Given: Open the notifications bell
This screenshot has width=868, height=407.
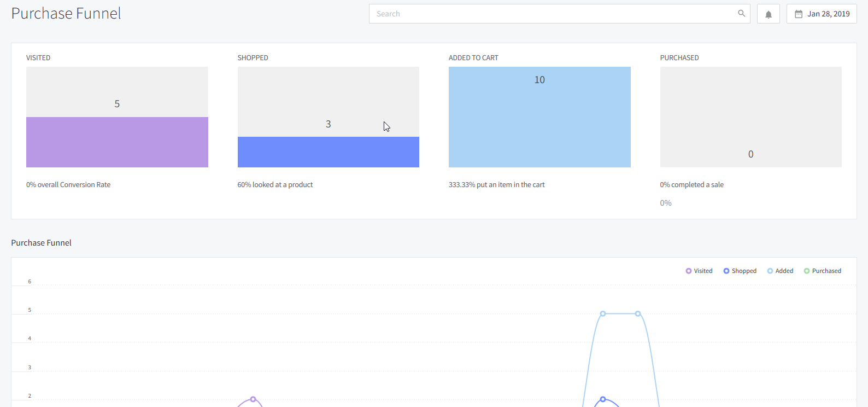Looking at the screenshot, I should pyautogui.click(x=769, y=14).
